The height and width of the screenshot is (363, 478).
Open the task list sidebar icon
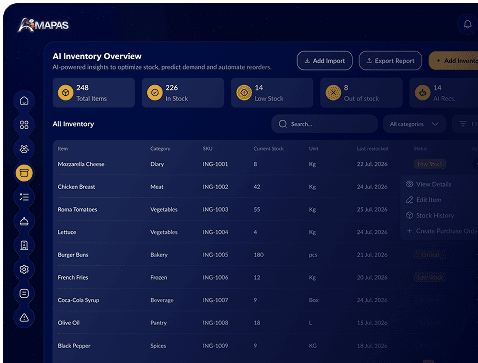24,197
